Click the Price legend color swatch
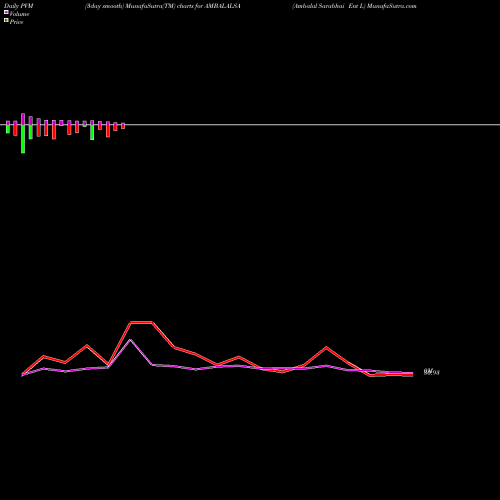Viewport: 500px width, 500px height. click(6, 20)
